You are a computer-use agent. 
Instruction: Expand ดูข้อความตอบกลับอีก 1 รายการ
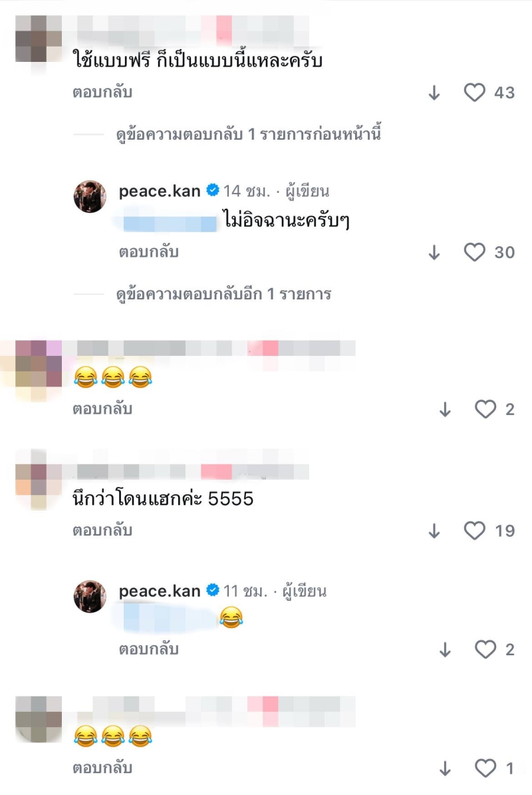tap(223, 294)
